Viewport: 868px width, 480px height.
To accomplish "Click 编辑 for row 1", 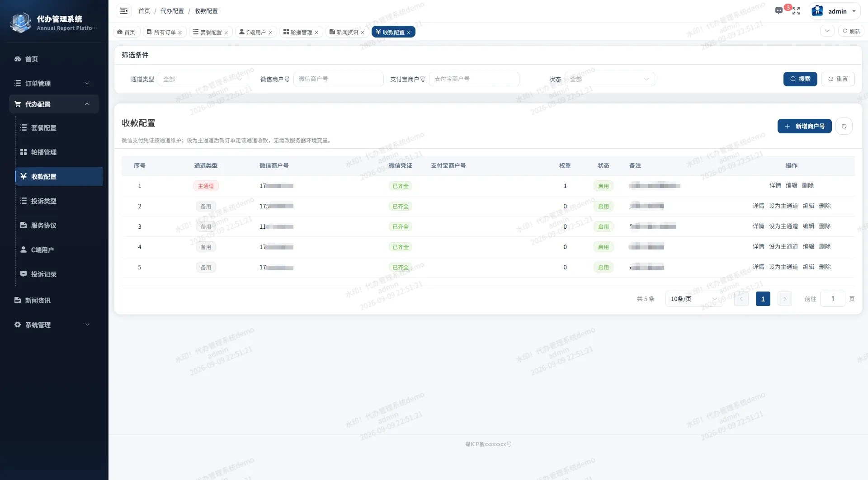I will click(x=792, y=185).
